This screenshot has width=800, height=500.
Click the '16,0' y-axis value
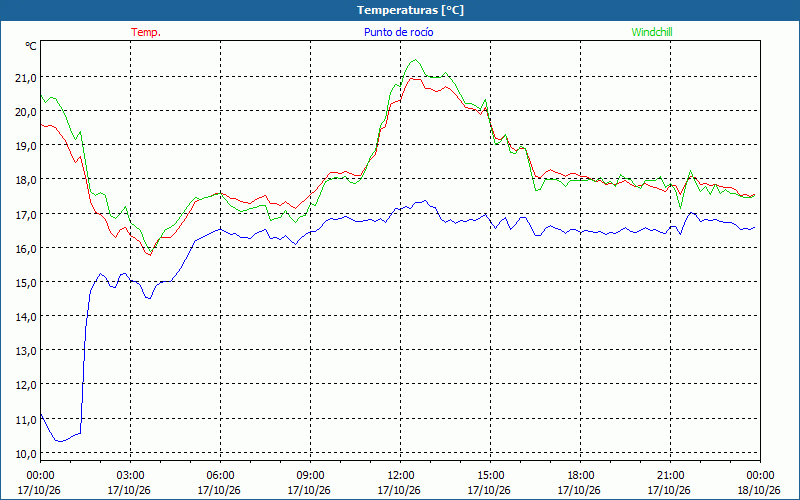point(27,248)
